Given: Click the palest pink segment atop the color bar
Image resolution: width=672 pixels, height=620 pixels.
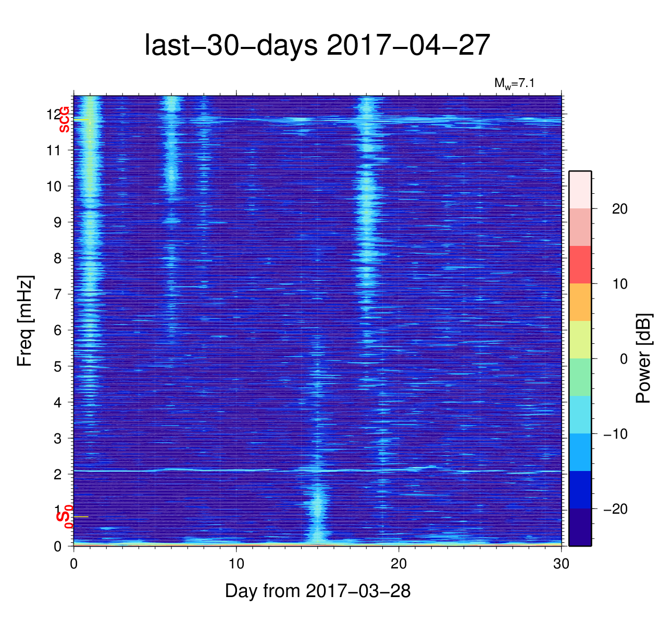Looking at the screenshot, I should click(x=580, y=190).
